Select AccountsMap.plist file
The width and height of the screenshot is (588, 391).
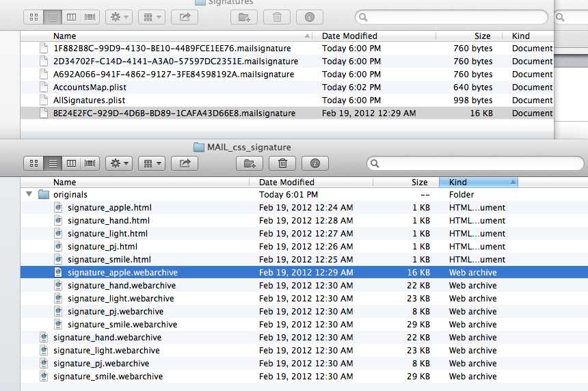[287, 87]
